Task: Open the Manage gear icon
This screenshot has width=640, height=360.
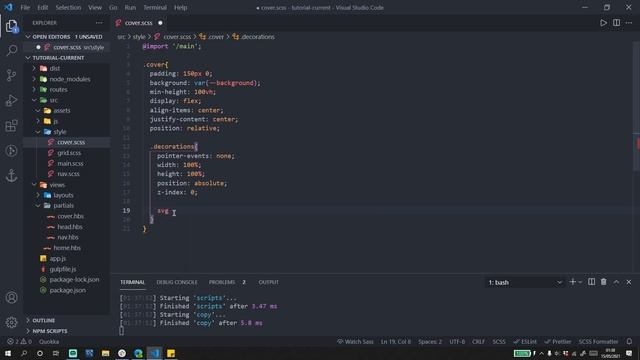Action: click(x=11, y=322)
